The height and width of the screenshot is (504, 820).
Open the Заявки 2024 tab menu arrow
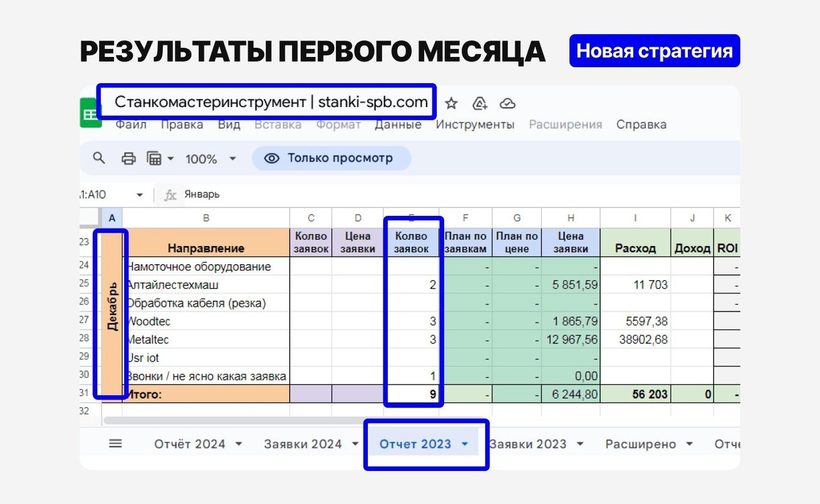pos(355,444)
